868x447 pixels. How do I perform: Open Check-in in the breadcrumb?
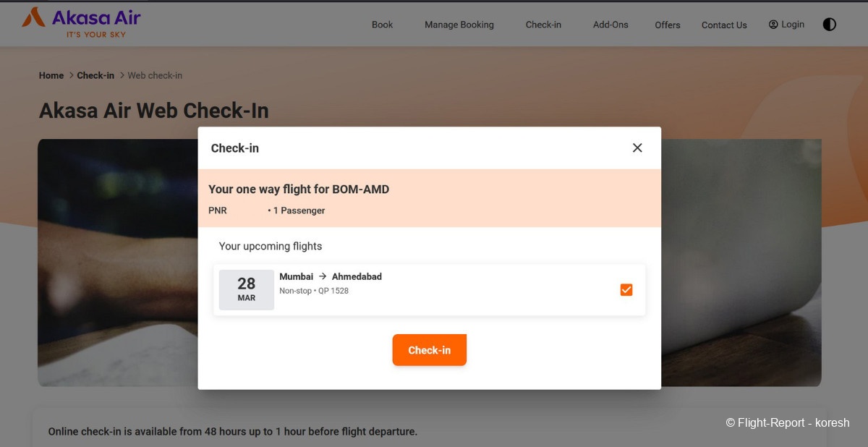(x=95, y=75)
